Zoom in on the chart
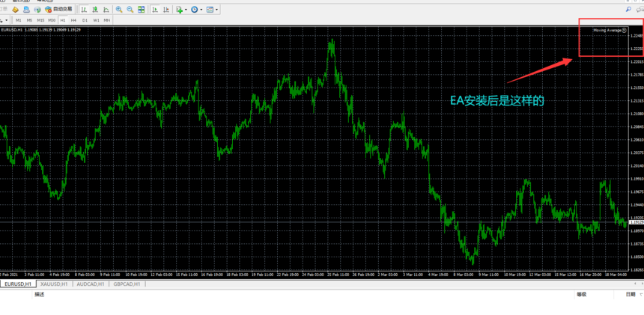 tap(119, 10)
